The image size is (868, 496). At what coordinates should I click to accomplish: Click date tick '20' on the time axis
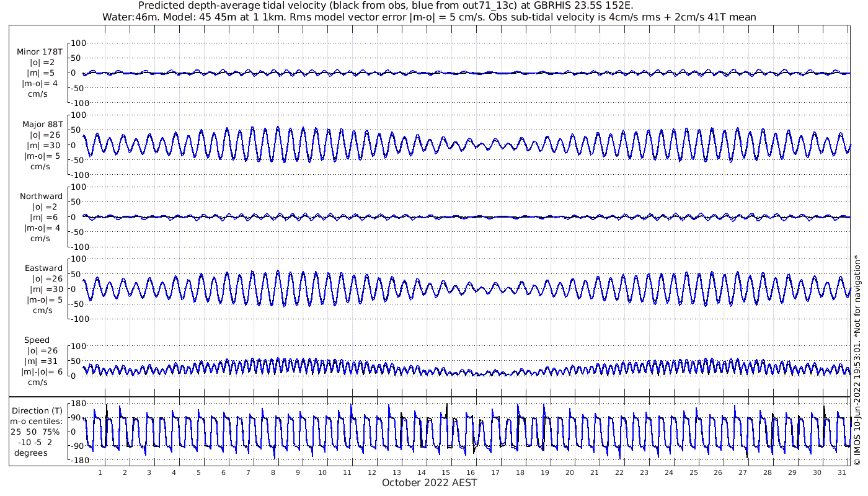pyautogui.click(x=570, y=472)
